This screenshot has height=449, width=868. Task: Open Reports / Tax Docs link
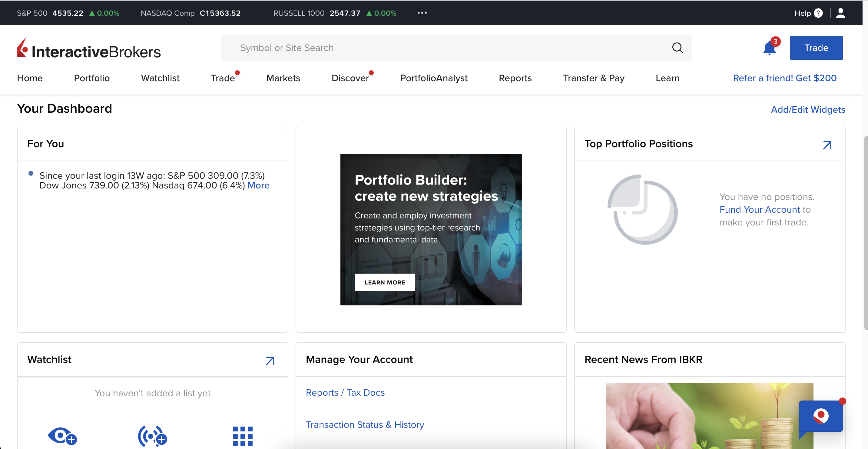click(345, 392)
